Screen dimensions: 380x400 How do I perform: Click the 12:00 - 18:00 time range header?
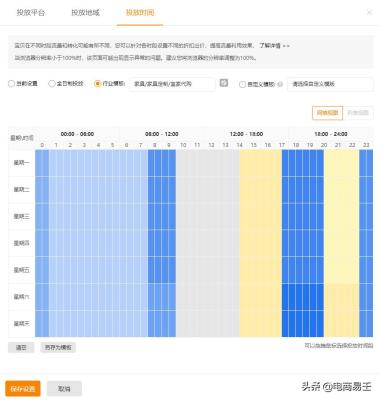pos(246,134)
